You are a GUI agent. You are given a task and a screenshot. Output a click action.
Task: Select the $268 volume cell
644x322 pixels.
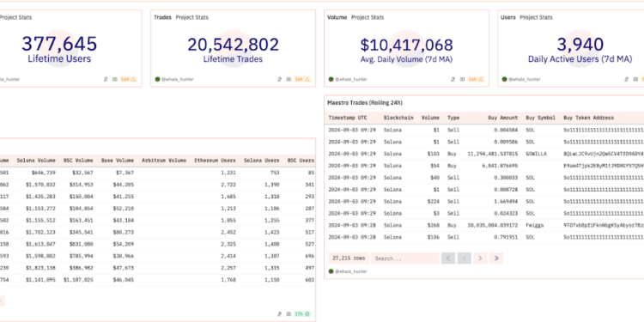click(x=434, y=226)
